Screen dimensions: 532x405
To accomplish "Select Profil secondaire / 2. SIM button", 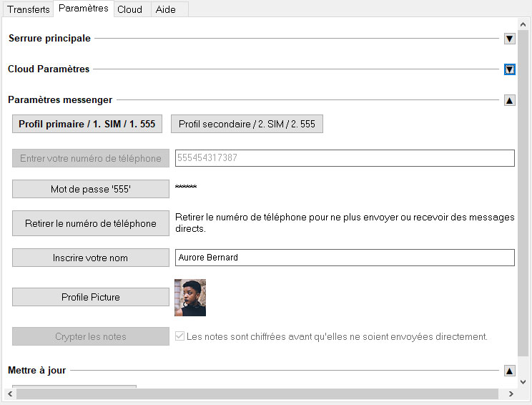I will click(x=247, y=124).
